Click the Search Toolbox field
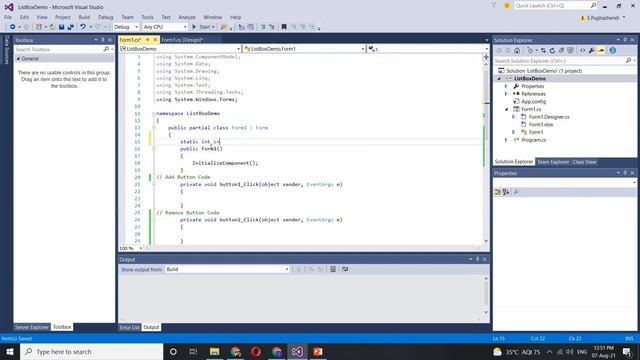Image resolution: width=640 pixels, height=360 pixels. click(59, 49)
